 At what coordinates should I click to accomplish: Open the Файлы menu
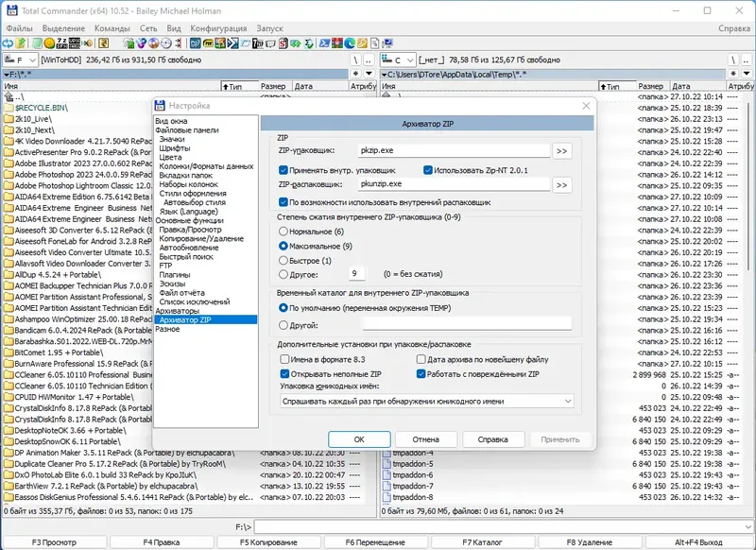[x=19, y=28]
